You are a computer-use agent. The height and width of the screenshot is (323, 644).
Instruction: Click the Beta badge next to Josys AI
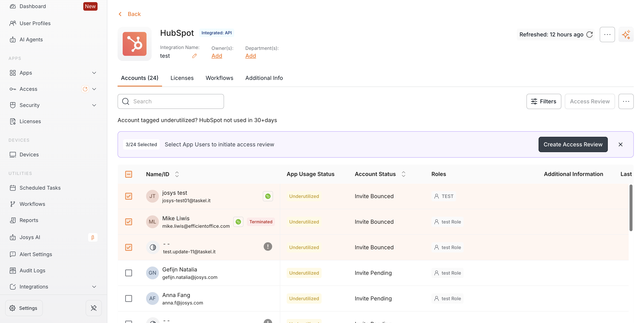[93, 237]
